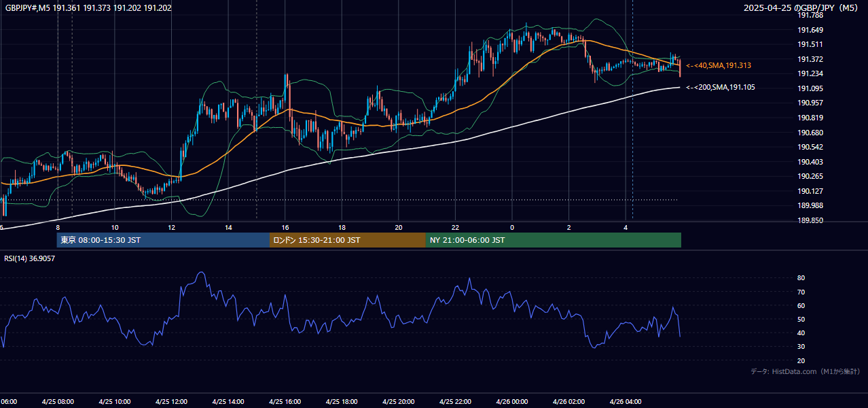868x408 pixels.
Task: Click price axis value 191.649
Action: coord(810,30)
